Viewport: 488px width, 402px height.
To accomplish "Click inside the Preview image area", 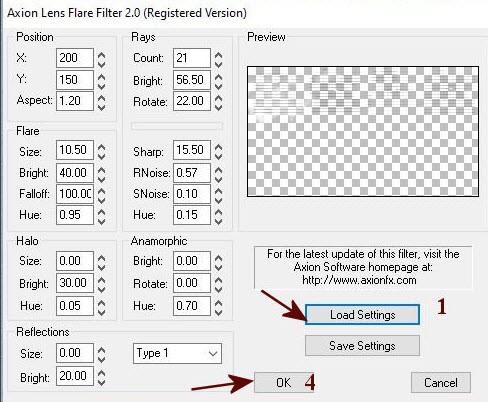I will (363, 131).
